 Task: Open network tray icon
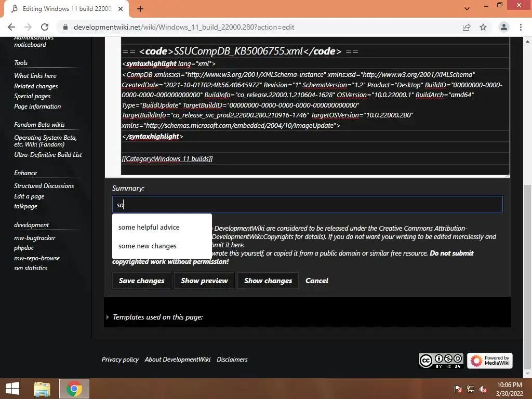pos(471,389)
